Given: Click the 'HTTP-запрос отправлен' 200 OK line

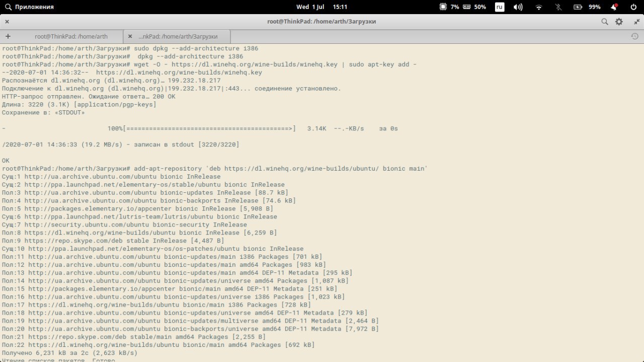Looking at the screenshot, I should click(89, 96).
